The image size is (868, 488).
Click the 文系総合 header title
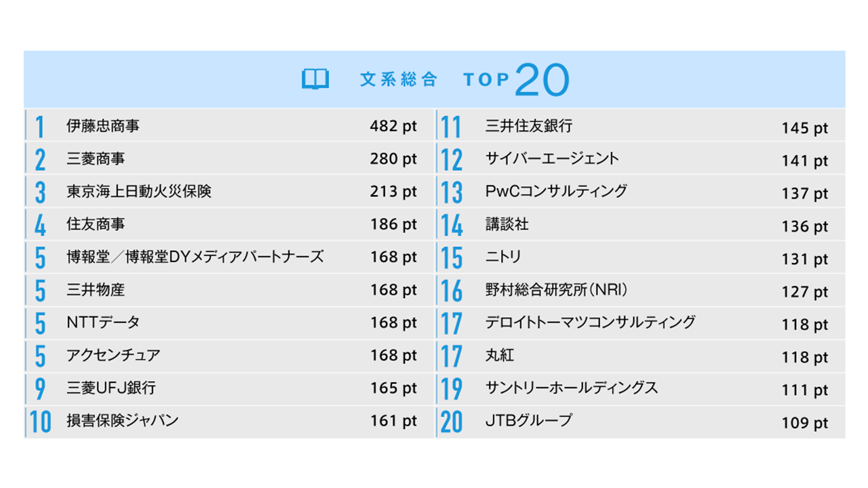[x=399, y=80]
